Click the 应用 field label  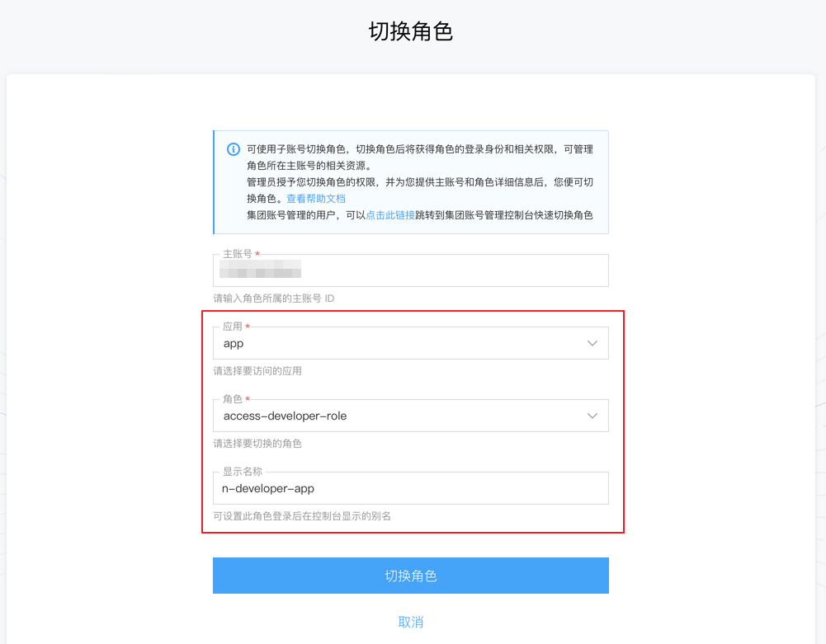[x=233, y=327]
